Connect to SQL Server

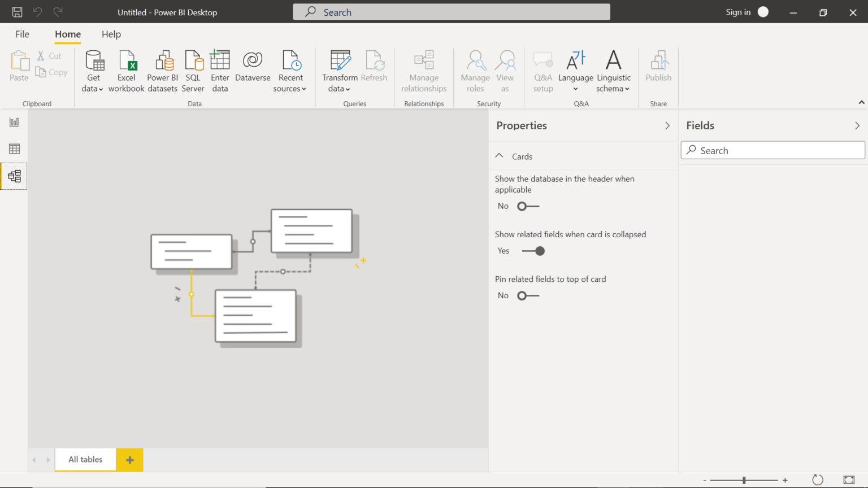pos(193,69)
